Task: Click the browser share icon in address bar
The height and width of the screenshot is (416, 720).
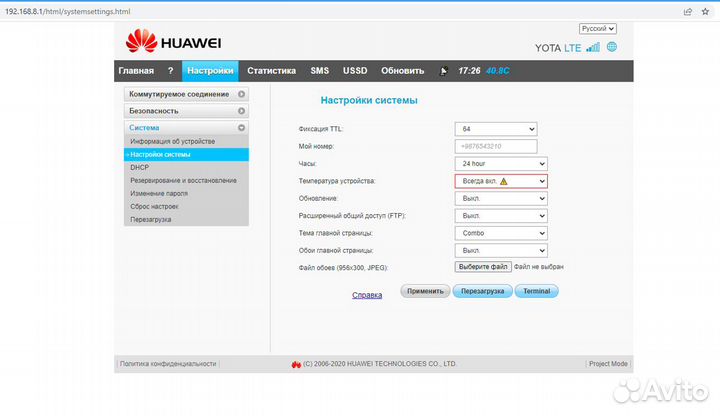Action: [x=687, y=11]
